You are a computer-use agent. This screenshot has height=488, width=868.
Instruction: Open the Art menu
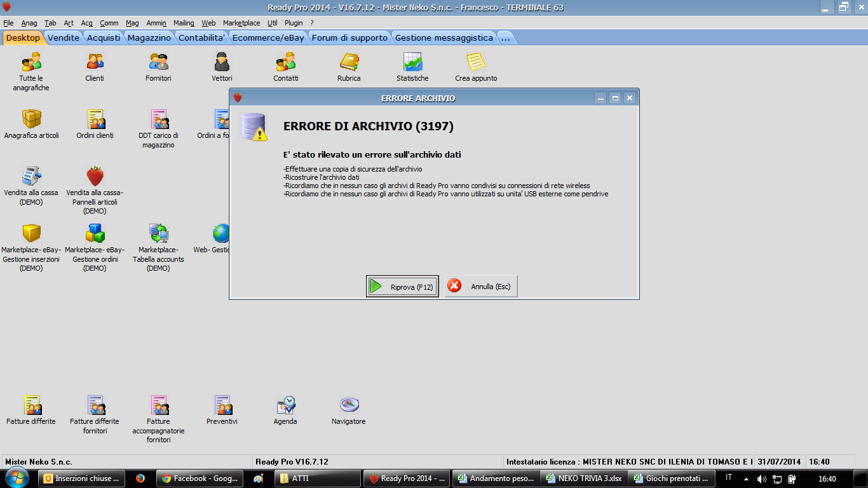click(69, 23)
